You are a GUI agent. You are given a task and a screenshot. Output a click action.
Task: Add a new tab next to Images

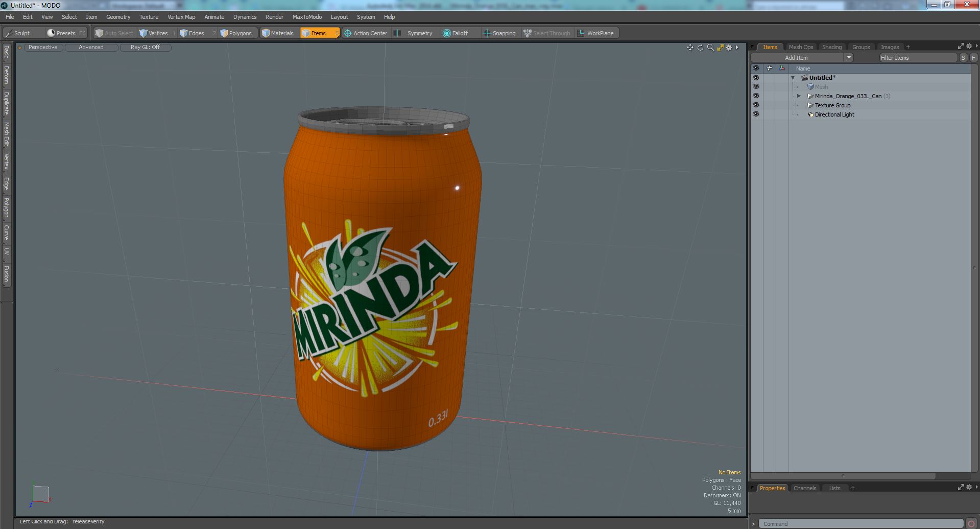pyautogui.click(x=907, y=47)
